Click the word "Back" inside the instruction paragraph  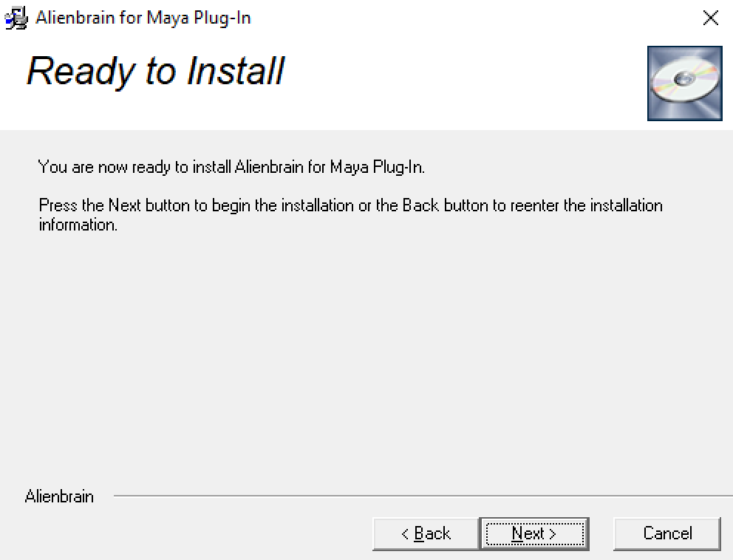420,205
